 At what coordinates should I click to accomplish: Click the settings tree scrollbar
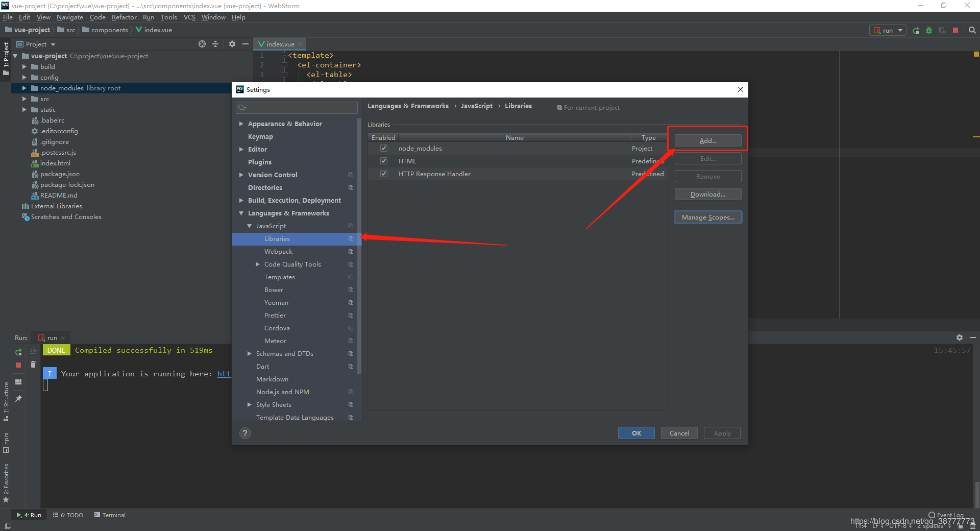[359, 246]
